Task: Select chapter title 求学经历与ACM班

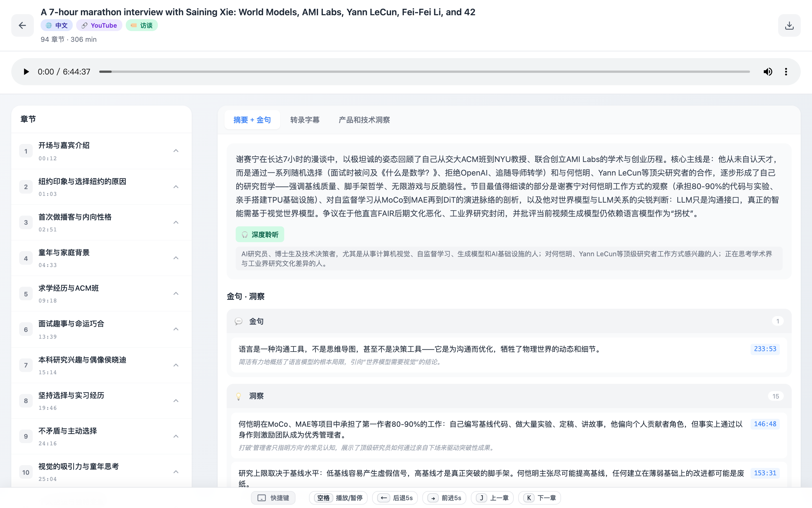Action: 69,288
